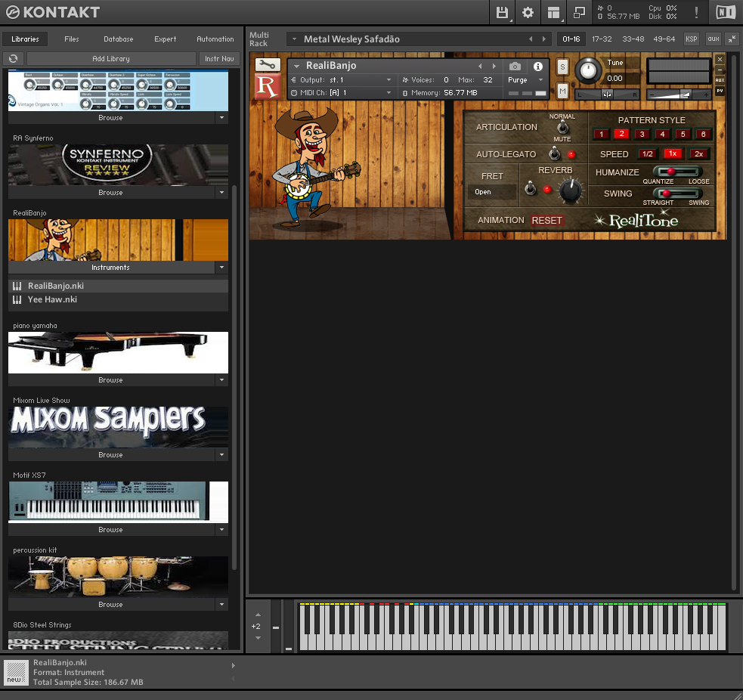Screen dimensions: 743x700
Task: Open the Purge dropdown menu
Action: (x=525, y=79)
